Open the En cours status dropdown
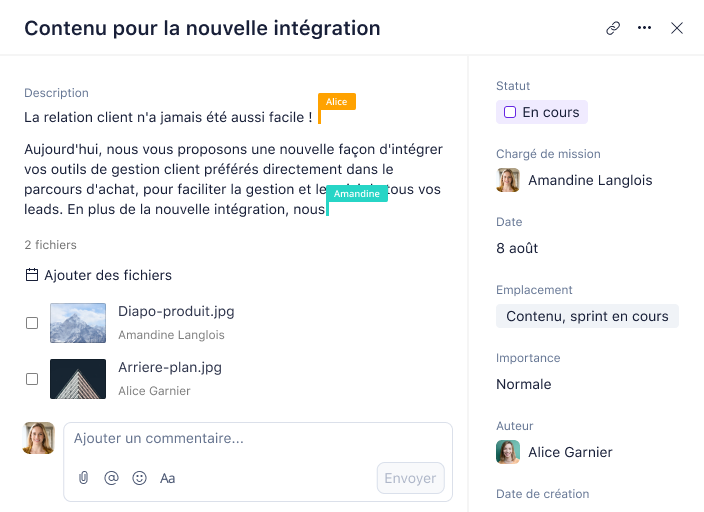The height and width of the screenshot is (512, 704). (541, 112)
